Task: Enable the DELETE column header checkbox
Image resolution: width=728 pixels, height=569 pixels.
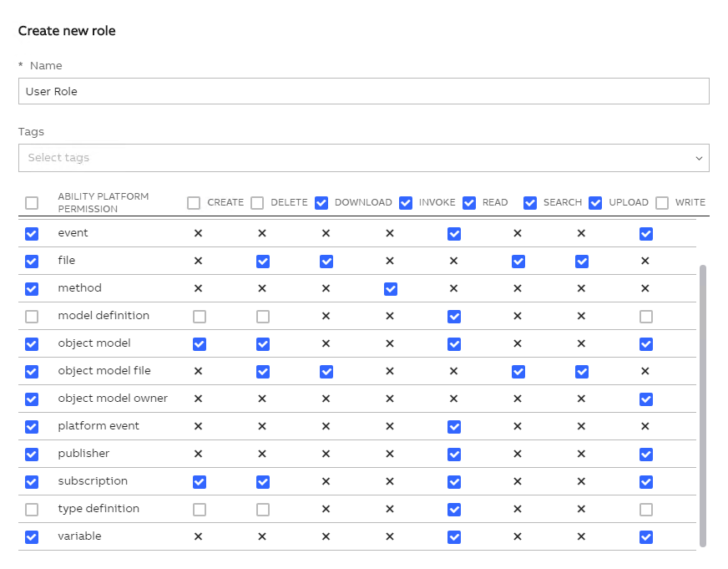Action: point(257,203)
